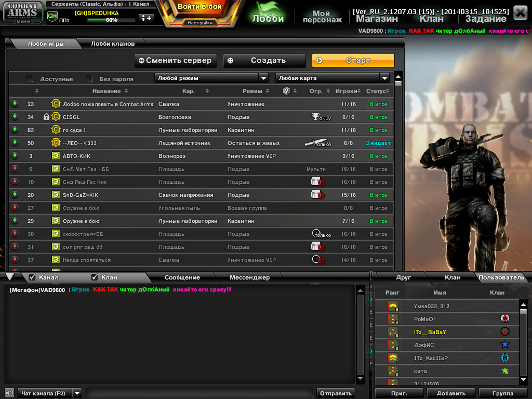Click the Отправить send button
The image size is (532, 399).
pyautogui.click(x=336, y=393)
